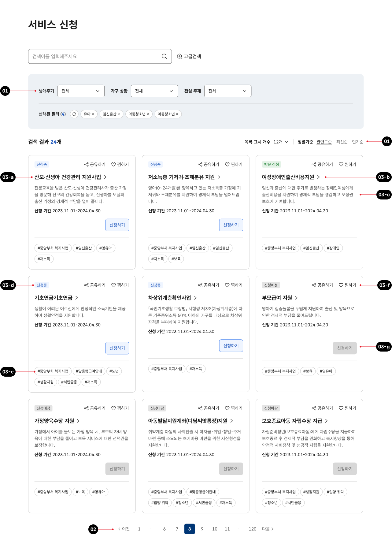Open the 관심 주제 dropdown
The width and height of the screenshot is (392, 555).
[227, 91]
